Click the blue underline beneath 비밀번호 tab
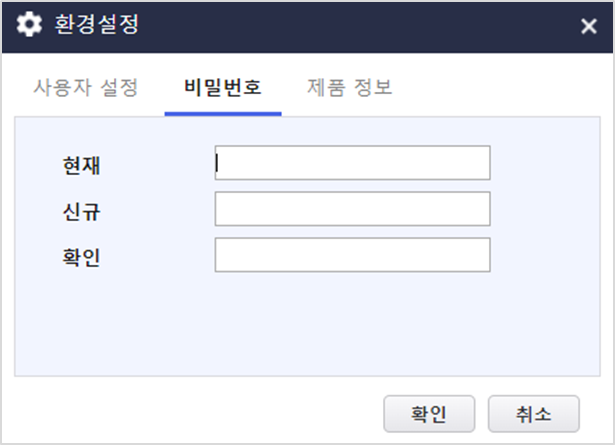 (x=223, y=114)
